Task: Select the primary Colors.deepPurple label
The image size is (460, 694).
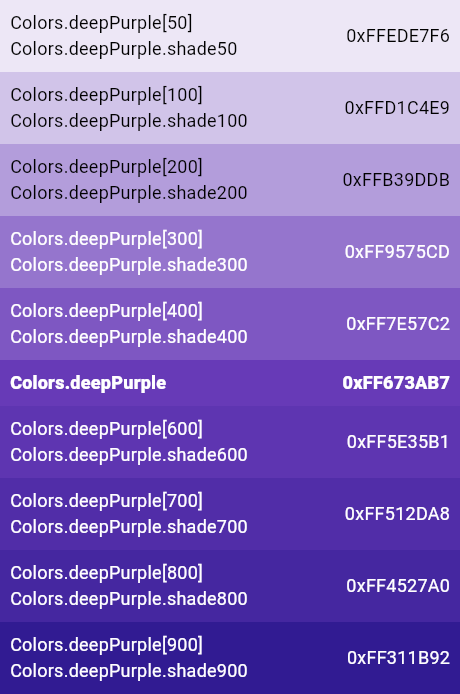Action: [88, 383]
